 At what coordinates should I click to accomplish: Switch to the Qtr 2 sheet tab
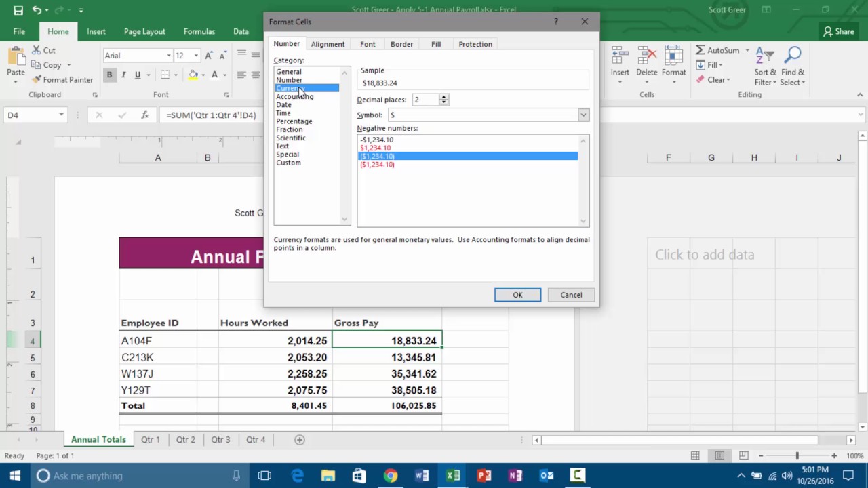click(185, 440)
